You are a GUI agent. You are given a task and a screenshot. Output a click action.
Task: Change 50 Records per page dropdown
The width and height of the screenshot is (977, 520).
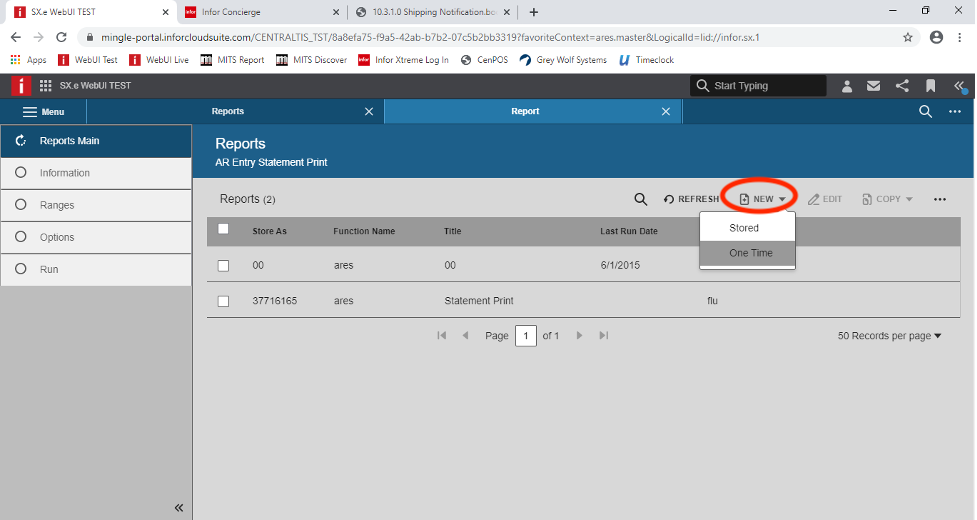(889, 336)
